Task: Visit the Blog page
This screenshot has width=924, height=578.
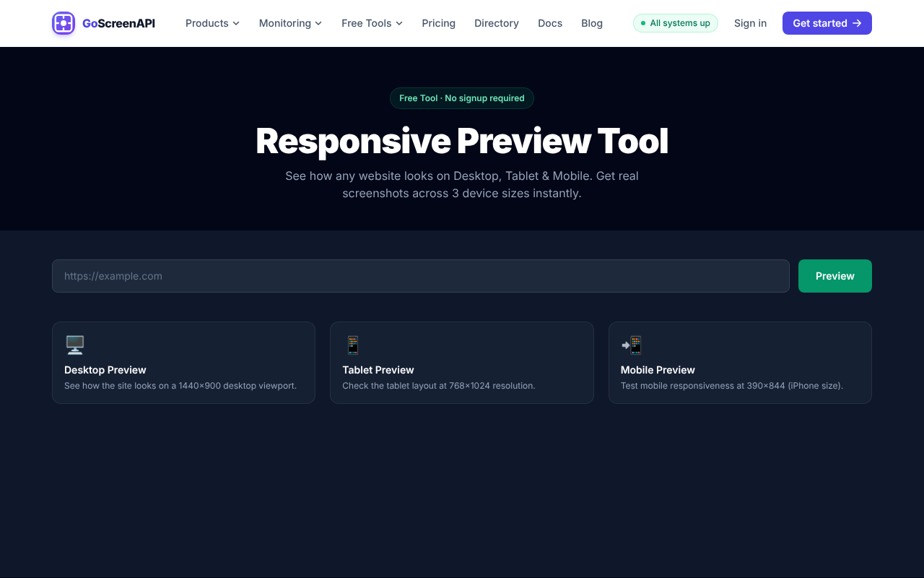Action: click(x=592, y=23)
